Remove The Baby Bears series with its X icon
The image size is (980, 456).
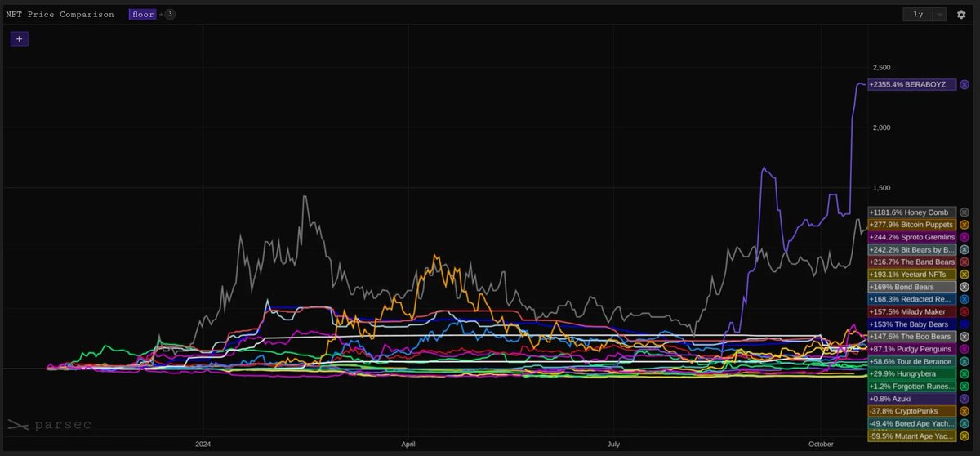pyautogui.click(x=964, y=324)
